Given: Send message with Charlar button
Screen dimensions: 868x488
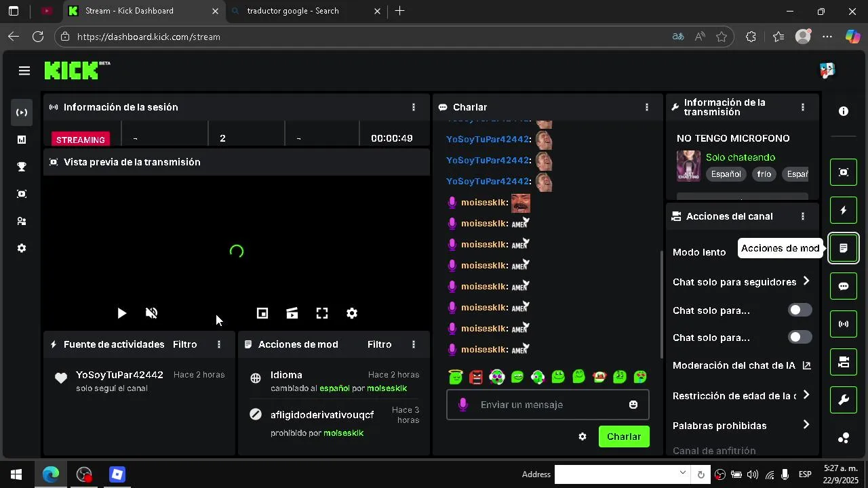Looking at the screenshot, I should pos(624,436).
